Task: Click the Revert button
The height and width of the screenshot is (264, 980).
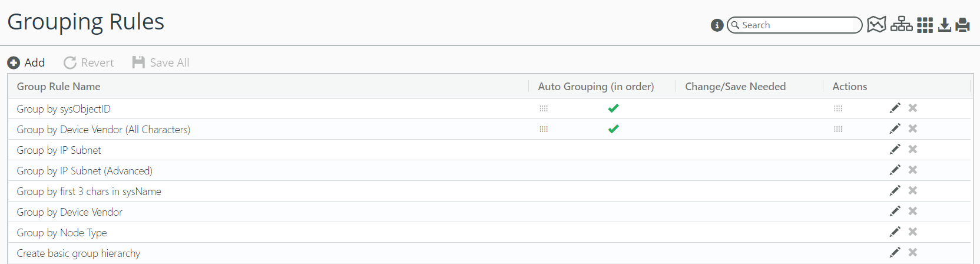Action: coord(89,62)
